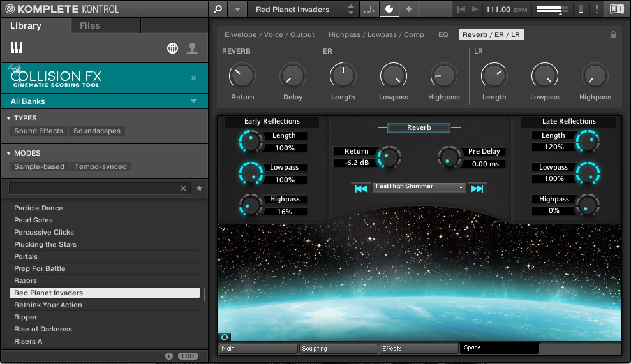Click the refresh icon above Main tab
Image resolution: width=631 pixels, height=364 pixels.
225,337
